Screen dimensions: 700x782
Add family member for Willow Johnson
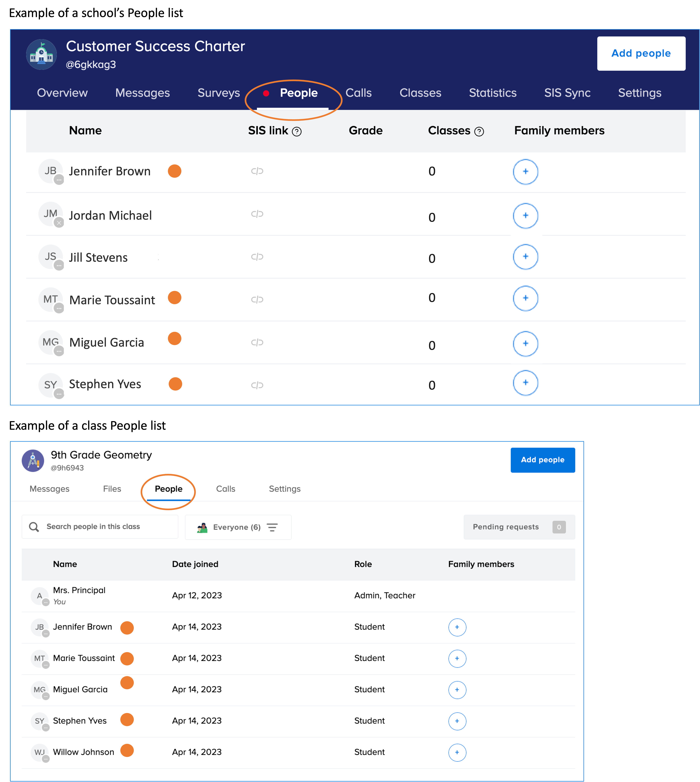click(457, 752)
